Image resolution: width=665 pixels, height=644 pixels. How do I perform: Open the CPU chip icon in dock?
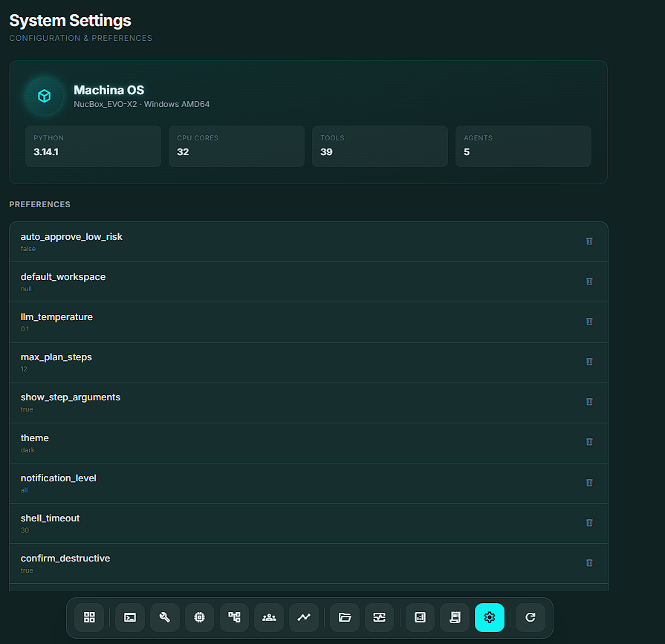[199, 617]
